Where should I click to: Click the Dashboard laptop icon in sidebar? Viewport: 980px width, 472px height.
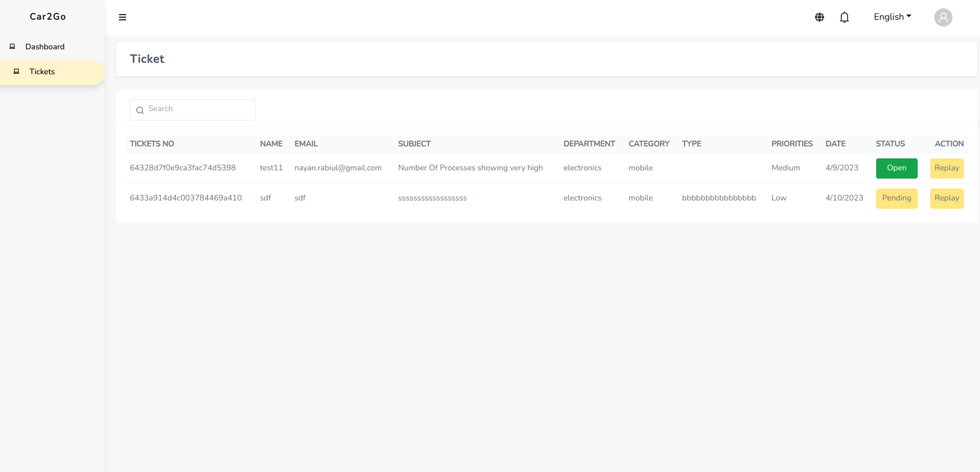point(12,47)
